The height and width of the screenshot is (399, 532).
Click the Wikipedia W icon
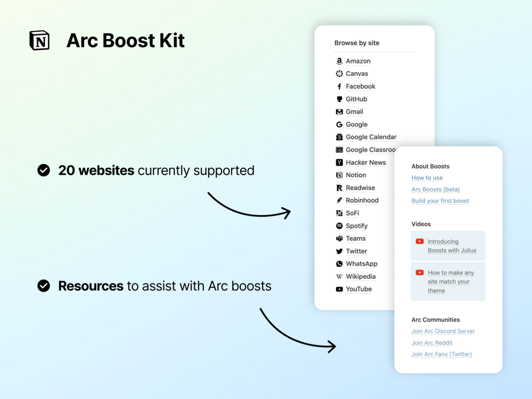point(339,277)
